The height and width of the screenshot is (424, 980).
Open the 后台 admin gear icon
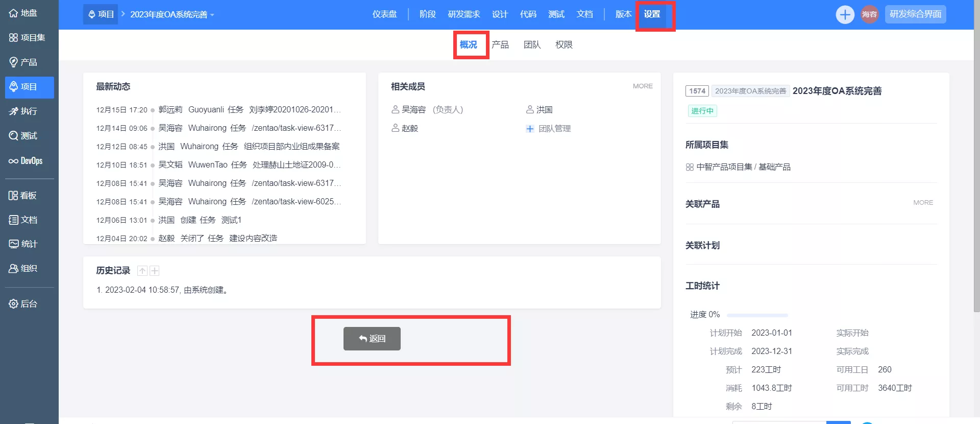pyautogui.click(x=14, y=304)
